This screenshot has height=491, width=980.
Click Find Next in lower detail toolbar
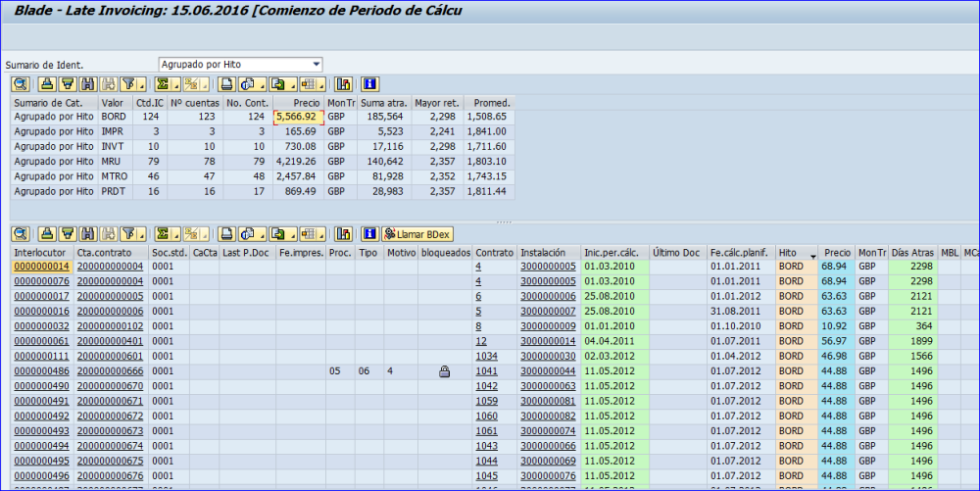[x=109, y=234]
